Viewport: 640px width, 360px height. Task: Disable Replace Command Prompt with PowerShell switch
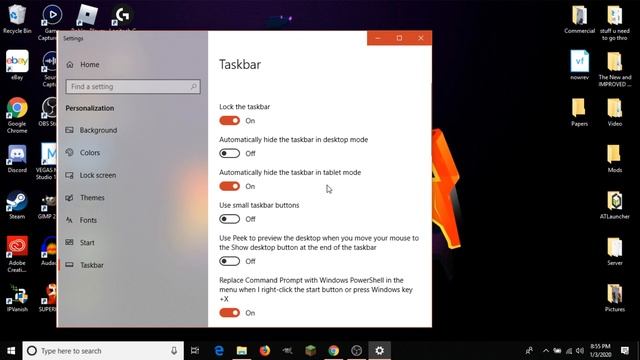pyautogui.click(x=229, y=313)
